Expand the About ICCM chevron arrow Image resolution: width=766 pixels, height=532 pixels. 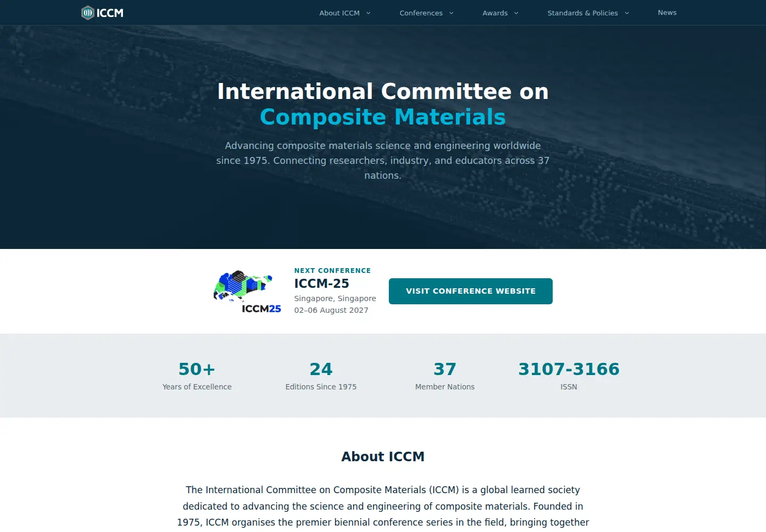368,13
